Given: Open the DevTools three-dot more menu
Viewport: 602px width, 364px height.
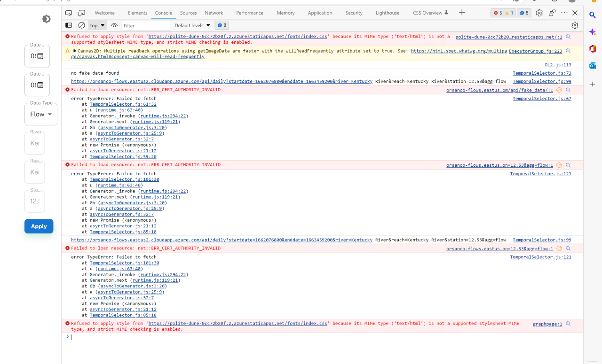Looking at the screenshot, I should [x=564, y=13].
